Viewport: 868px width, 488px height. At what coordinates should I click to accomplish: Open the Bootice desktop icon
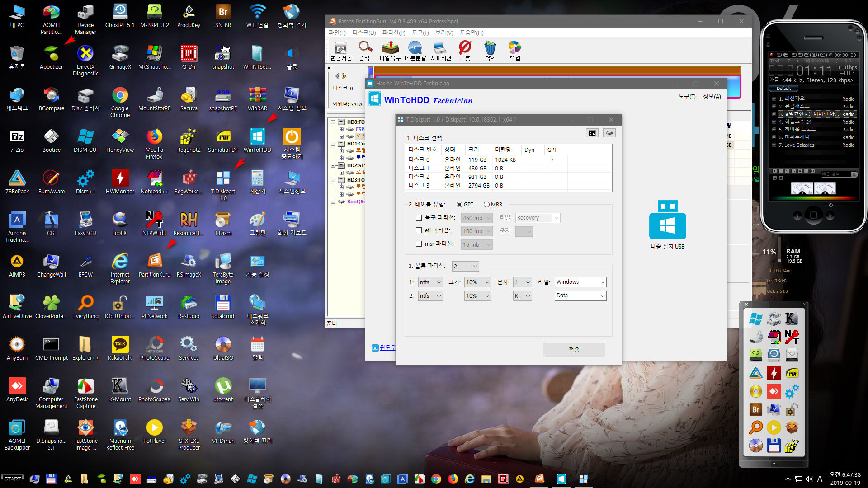click(x=51, y=141)
